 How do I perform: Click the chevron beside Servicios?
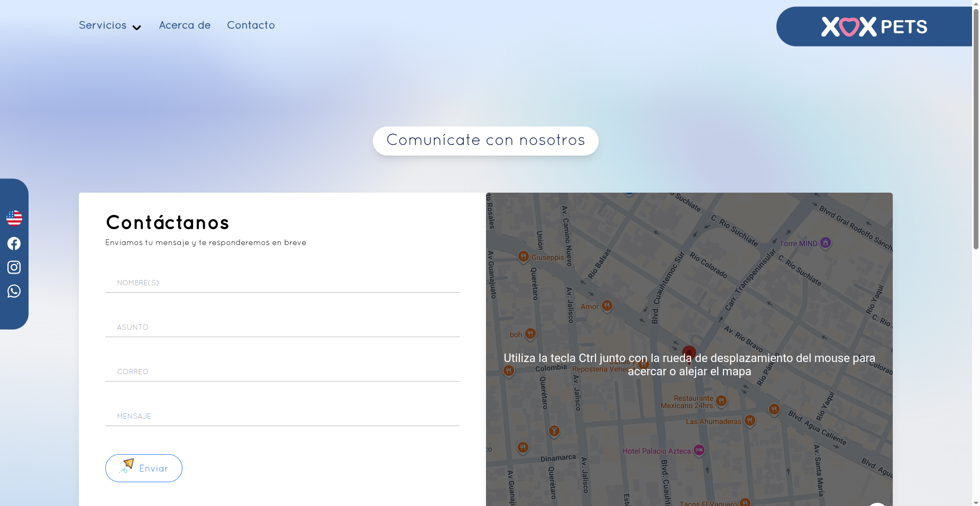[136, 28]
